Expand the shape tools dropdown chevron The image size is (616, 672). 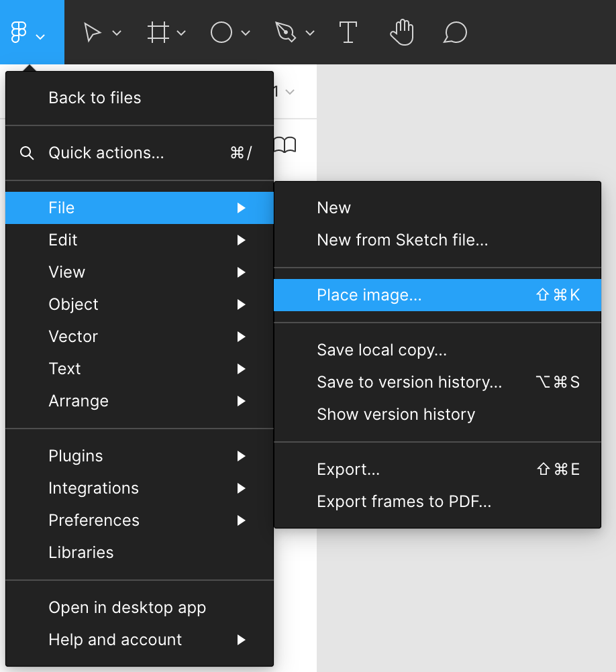tap(246, 33)
